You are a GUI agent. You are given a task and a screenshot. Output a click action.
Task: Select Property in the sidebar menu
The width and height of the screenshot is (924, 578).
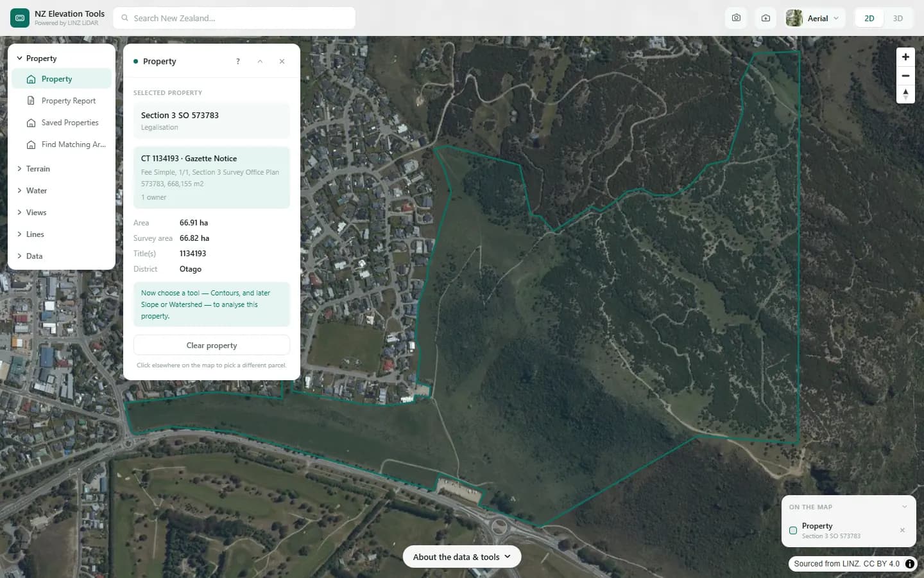click(x=62, y=79)
